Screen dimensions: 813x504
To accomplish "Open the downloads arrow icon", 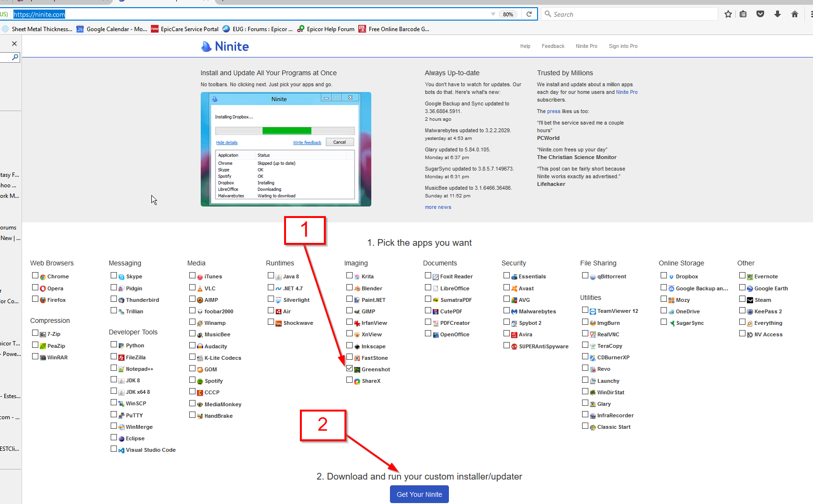I will [x=778, y=14].
